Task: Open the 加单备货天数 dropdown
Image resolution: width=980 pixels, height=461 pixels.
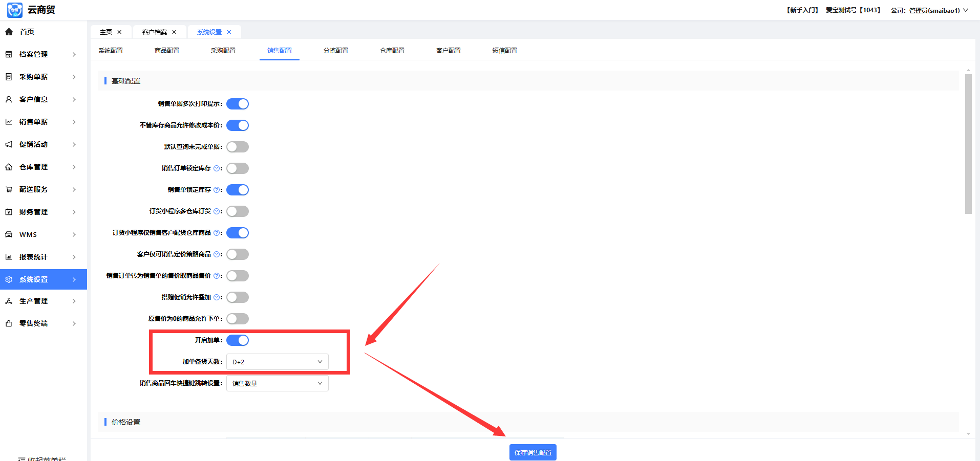Action: tap(277, 362)
